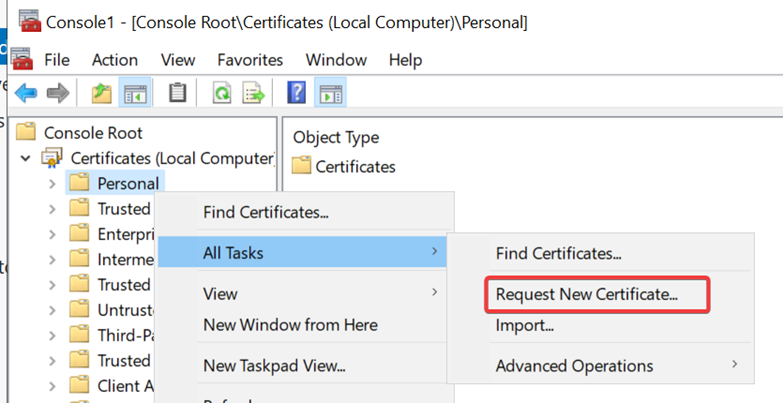The height and width of the screenshot is (403, 783).
Task: Click the Export List icon
Action: point(253,93)
